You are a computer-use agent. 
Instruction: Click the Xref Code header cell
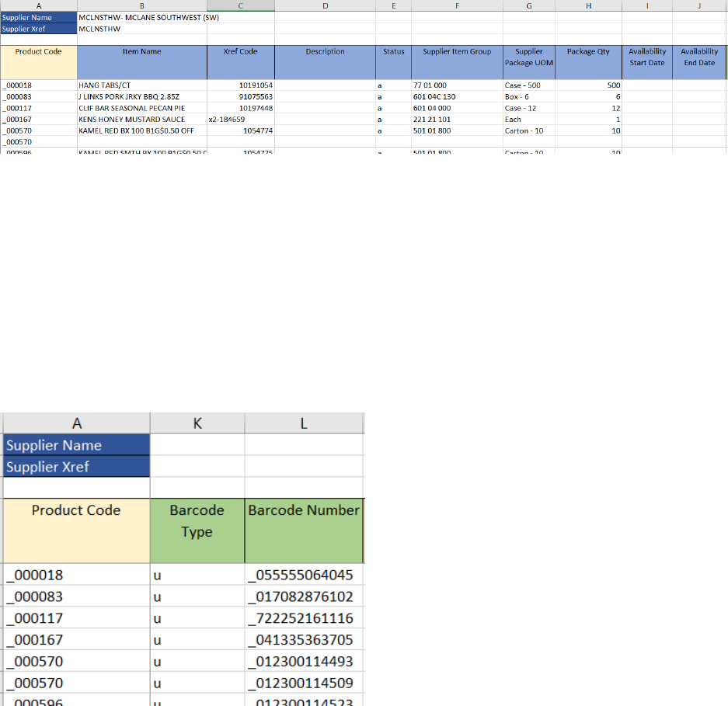[x=241, y=62]
